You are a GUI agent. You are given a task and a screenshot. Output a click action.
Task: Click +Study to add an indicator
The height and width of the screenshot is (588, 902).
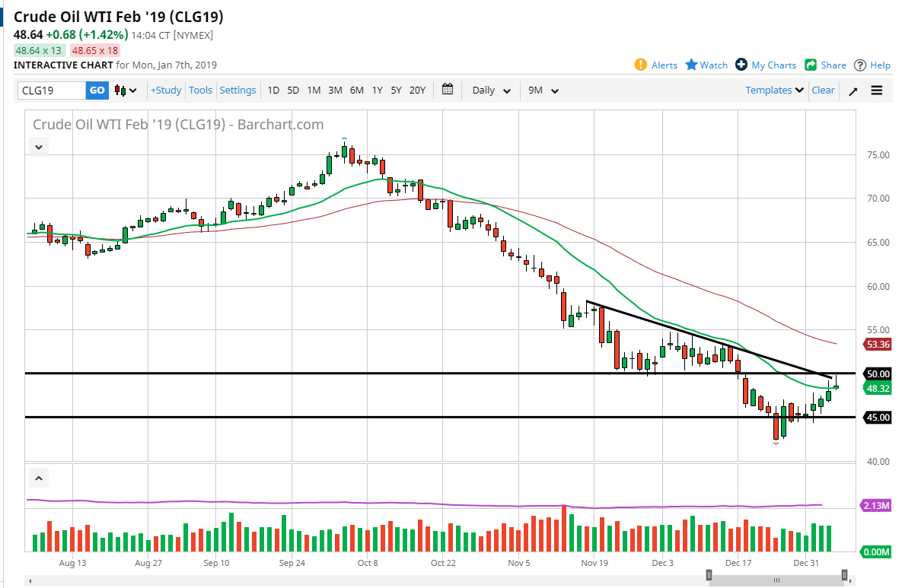(165, 90)
